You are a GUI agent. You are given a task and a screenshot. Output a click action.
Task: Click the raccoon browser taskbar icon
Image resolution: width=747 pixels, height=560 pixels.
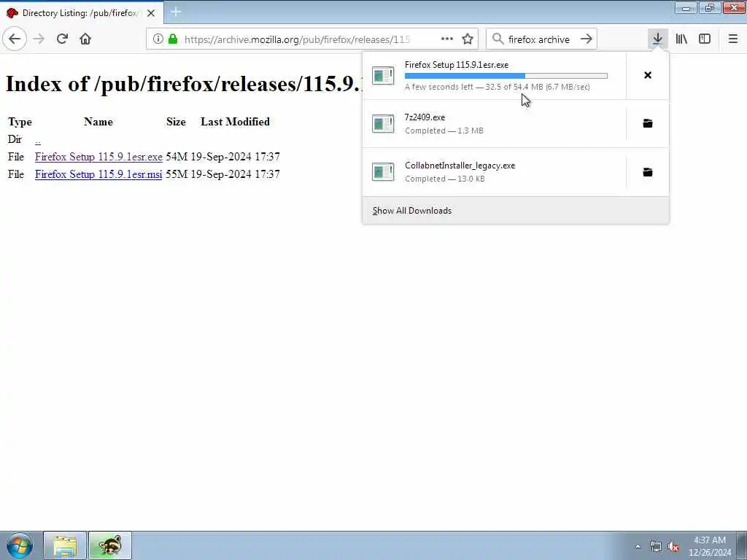pos(110,545)
